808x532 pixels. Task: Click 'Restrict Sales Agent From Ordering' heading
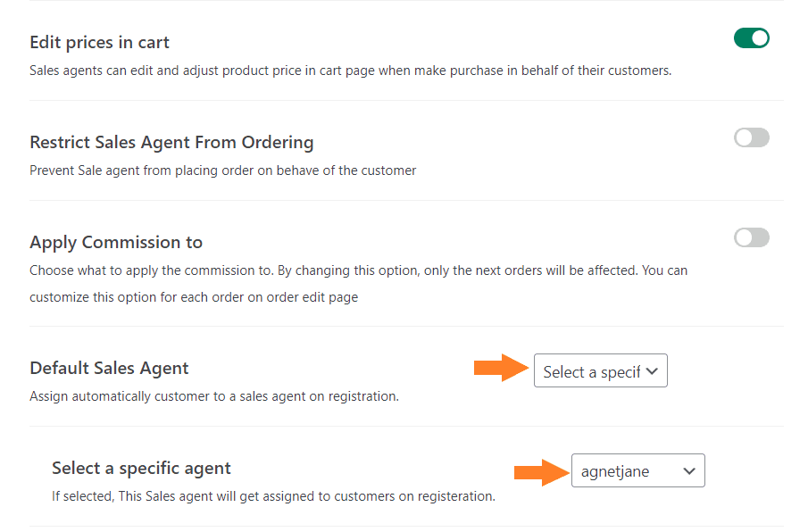point(171,142)
